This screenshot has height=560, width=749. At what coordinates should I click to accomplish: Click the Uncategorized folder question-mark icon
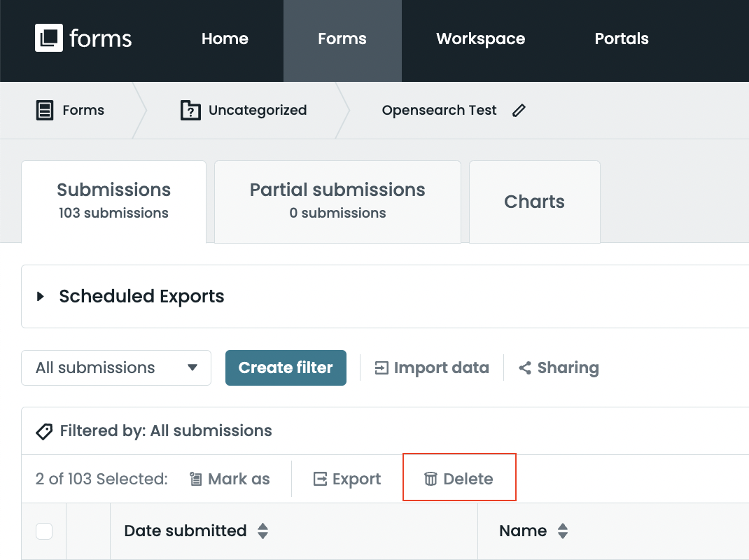pos(190,111)
